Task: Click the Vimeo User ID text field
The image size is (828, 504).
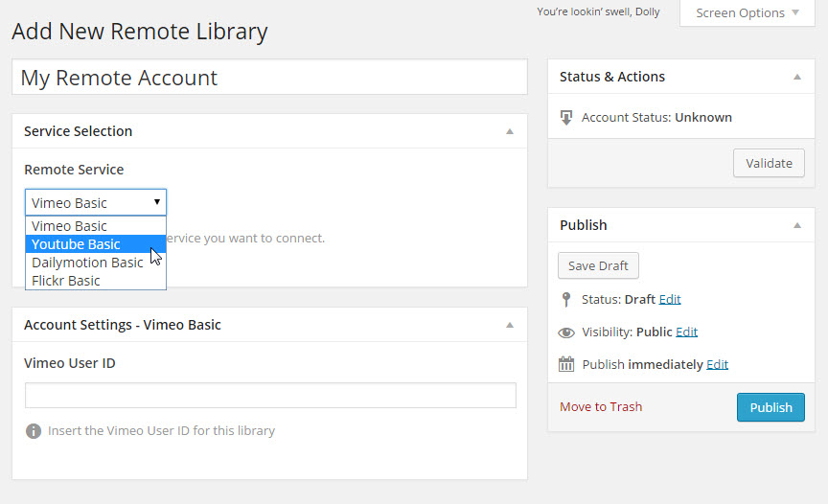Action: click(270, 396)
